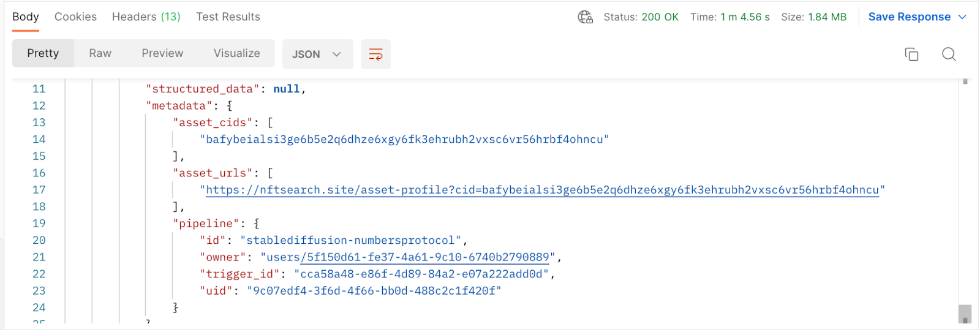Open search in response magnifier icon
The height and width of the screenshot is (332, 980).
tap(949, 55)
